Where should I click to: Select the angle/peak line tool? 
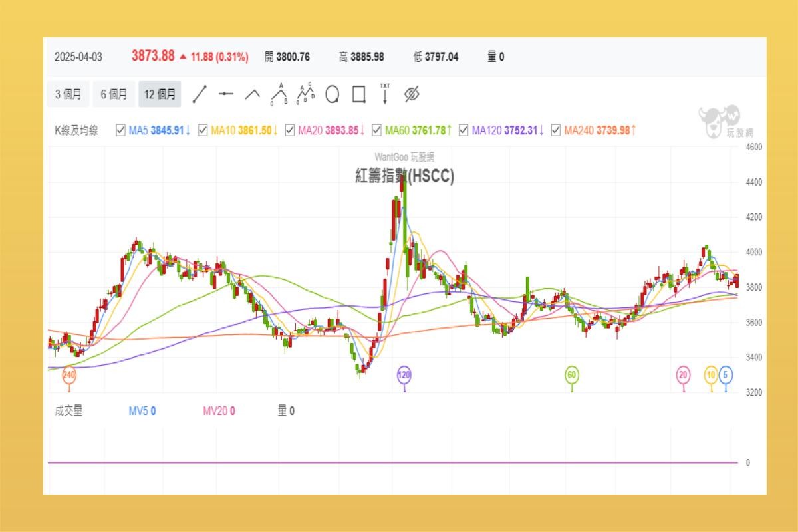(x=252, y=94)
